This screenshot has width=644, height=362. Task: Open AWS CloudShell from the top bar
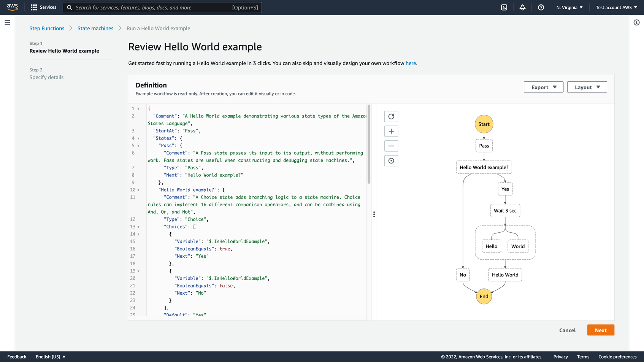click(504, 7)
